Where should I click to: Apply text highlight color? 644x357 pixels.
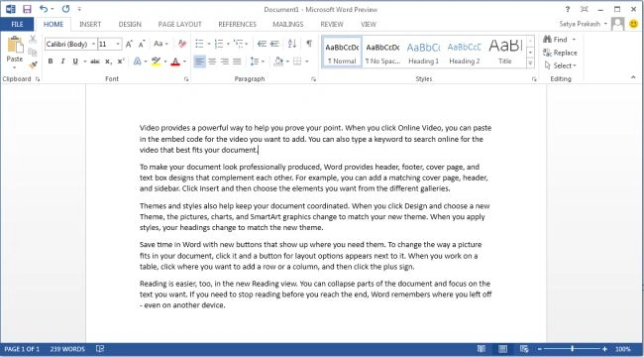(x=156, y=61)
